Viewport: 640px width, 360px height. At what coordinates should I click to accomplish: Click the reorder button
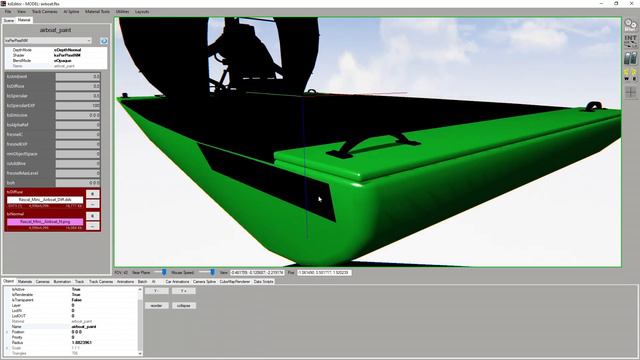pyautogui.click(x=156, y=305)
